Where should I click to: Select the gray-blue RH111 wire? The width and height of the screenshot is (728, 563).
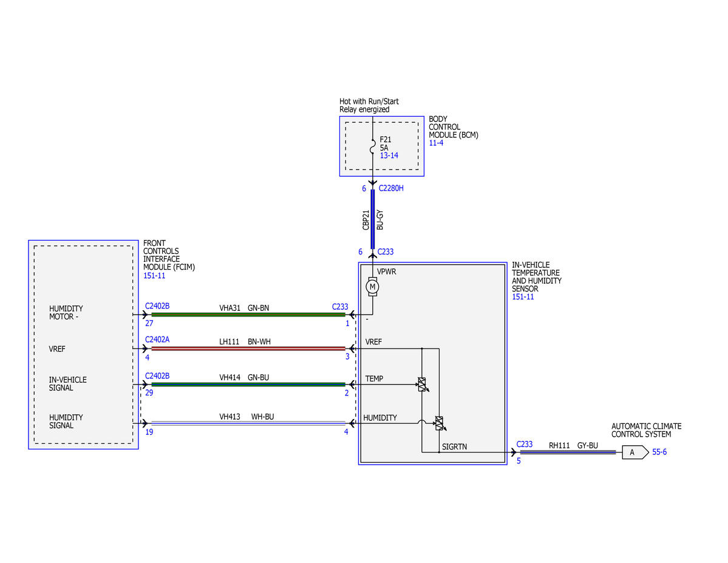(x=568, y=452)
